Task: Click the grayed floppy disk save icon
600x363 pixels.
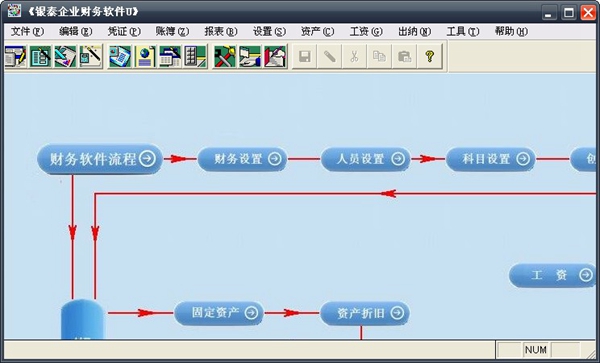Action: (x=305, y=57)
